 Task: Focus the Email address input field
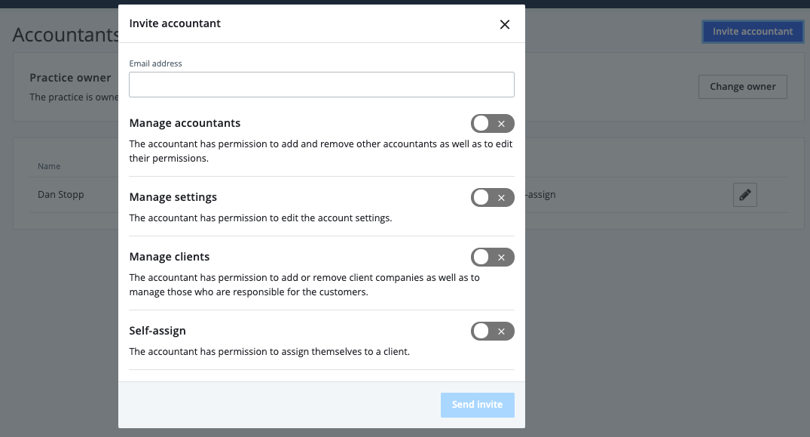pyautogui.click(x=321, y=84)
